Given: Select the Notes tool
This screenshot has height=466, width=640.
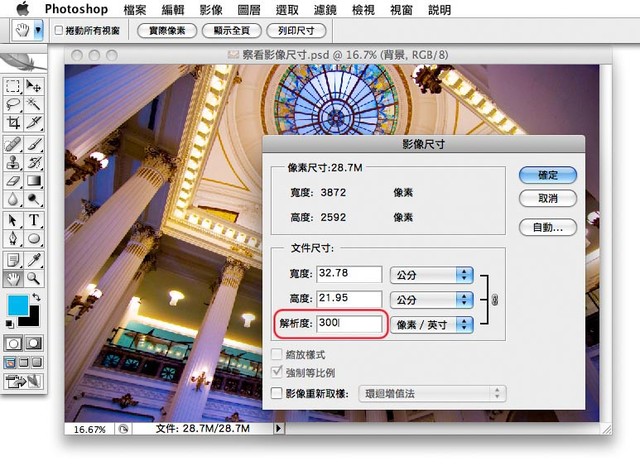Looking at the screenshot, I should point(13,260).
